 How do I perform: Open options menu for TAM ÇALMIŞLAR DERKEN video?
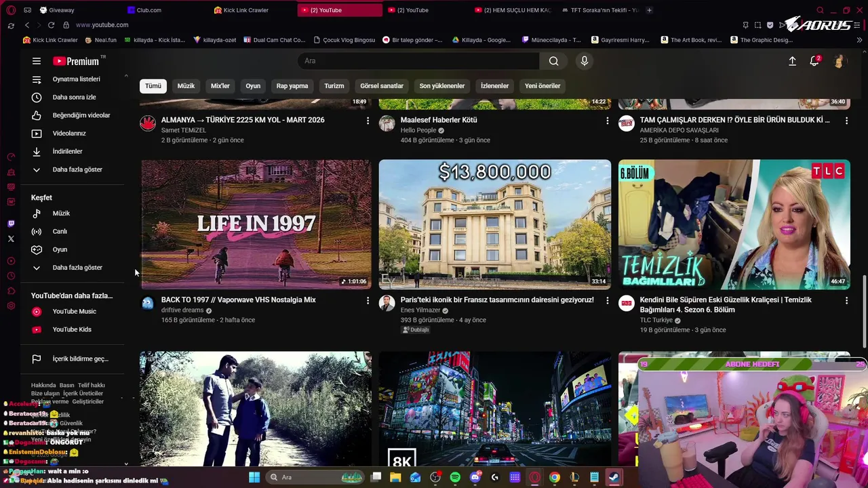coord(846,121)
